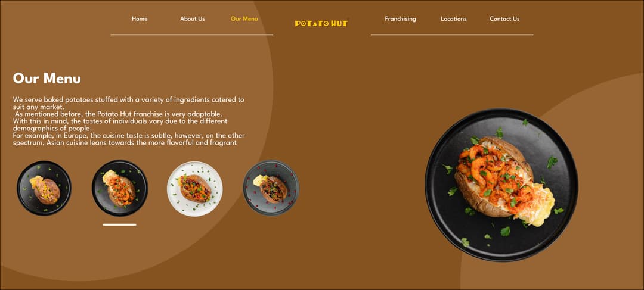Open the About Us nav link
Screen dimensions: 644x290
click(192, 19)
